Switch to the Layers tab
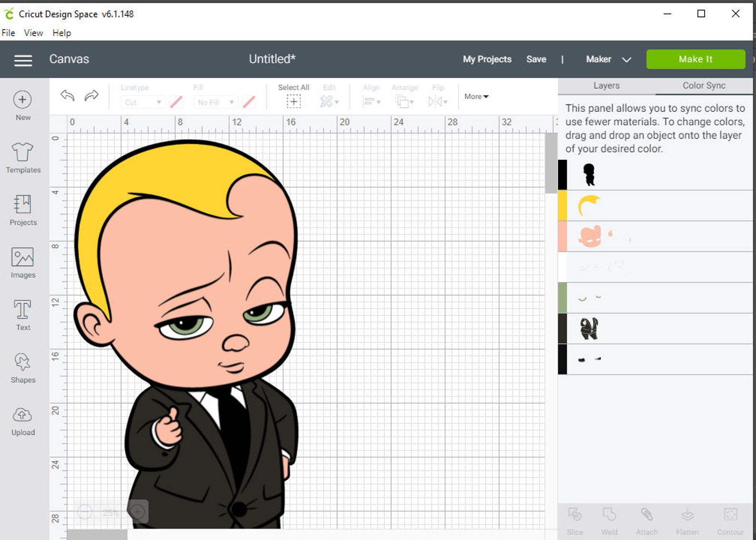Viewport: 756px width, 540px height. (606, 86)
